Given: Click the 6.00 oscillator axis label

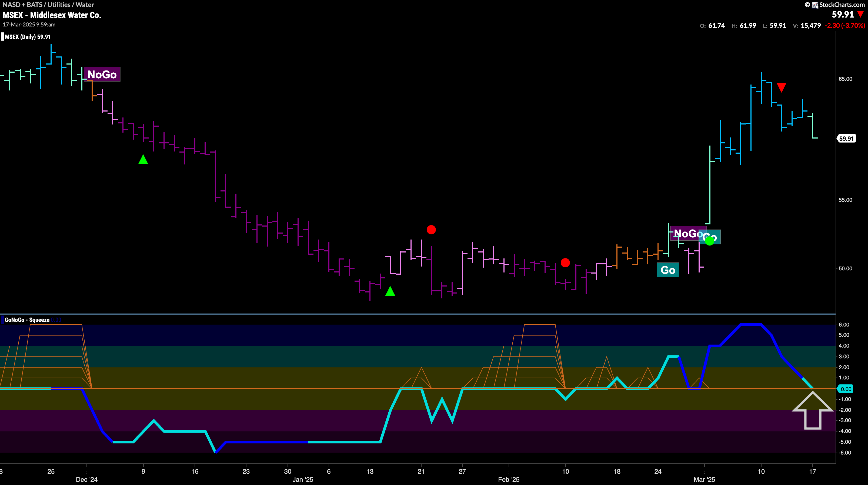Looking at the screenshot, I should (x=844, y=325).
